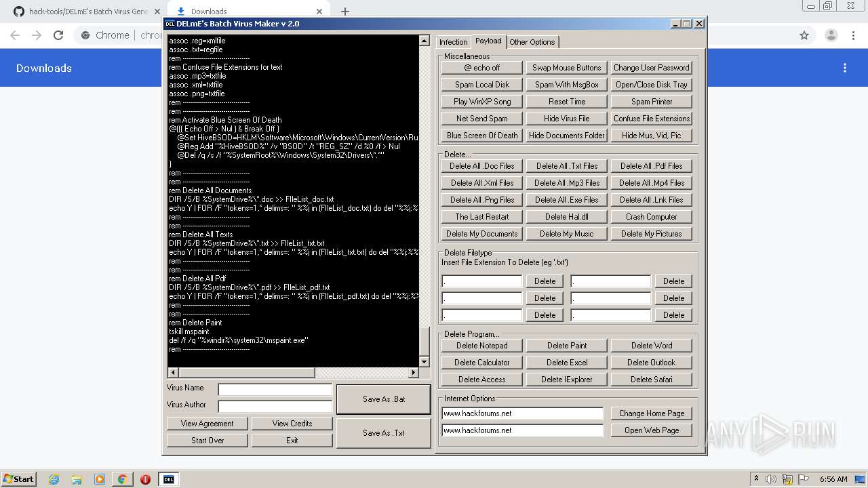Click horizontal scrollbar left arrow
This screenshot has height=488, width=868.
173,373
